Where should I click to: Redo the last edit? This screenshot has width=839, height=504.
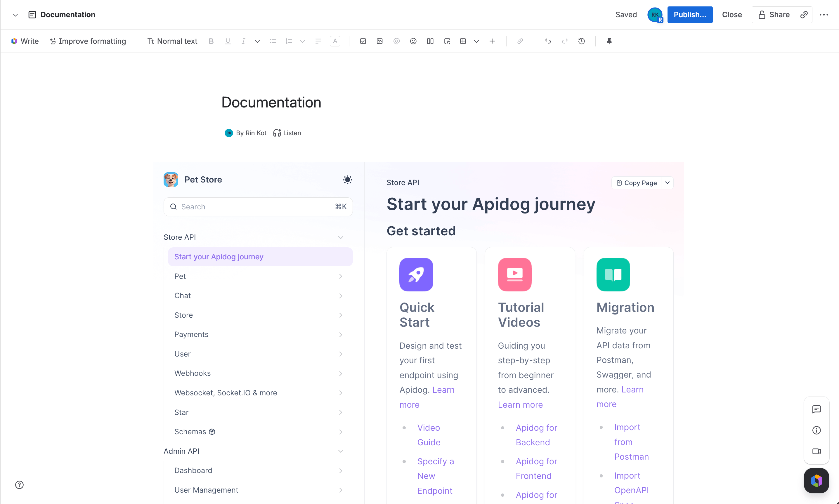[x=564, y=41]
